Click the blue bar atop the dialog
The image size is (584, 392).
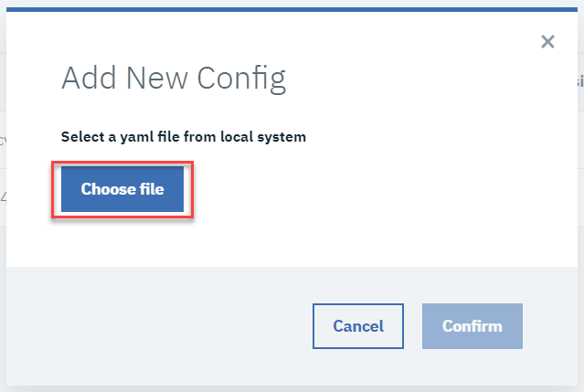coord(292,9)
